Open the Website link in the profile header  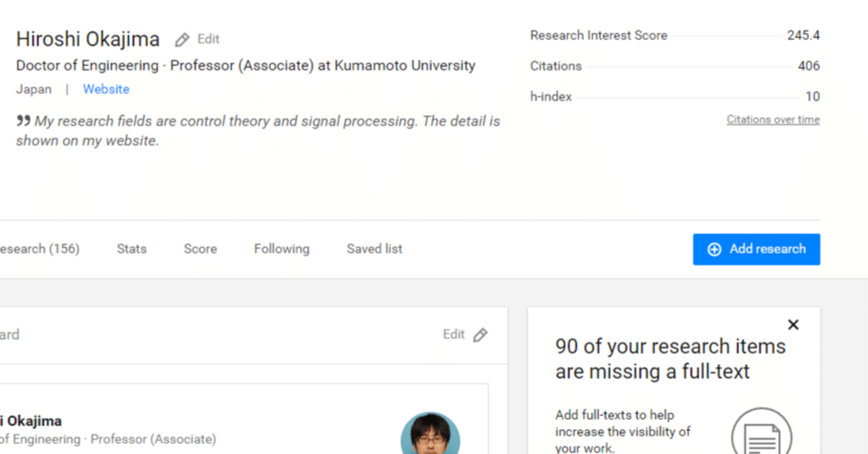[x=106, y=89]
